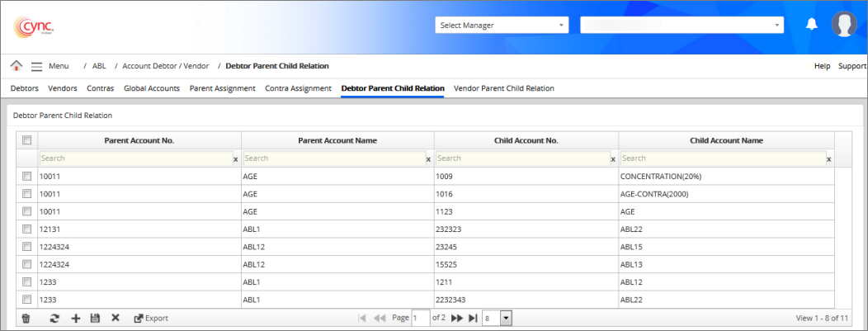
Task: Switch to Vendor Parent Child Relation tab
Action: tap(503, 87)
